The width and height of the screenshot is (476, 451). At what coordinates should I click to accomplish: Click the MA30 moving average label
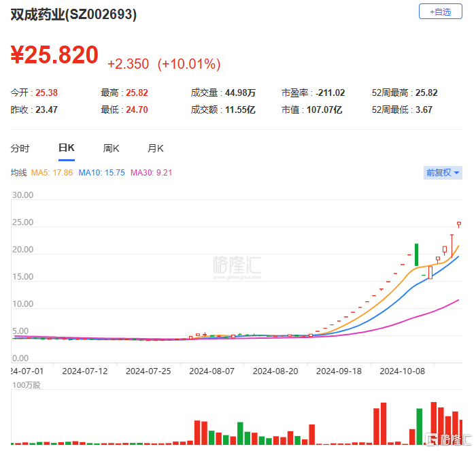point(150,173)
